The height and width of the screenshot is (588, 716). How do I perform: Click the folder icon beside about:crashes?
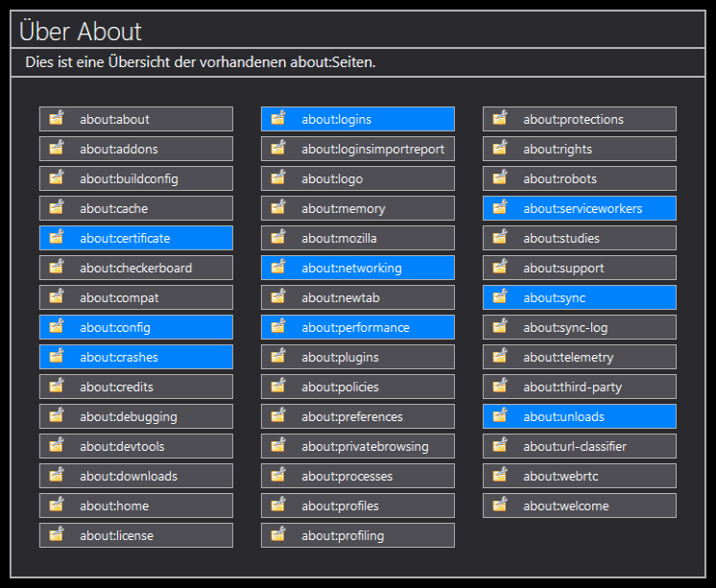(x=57, y=356)
